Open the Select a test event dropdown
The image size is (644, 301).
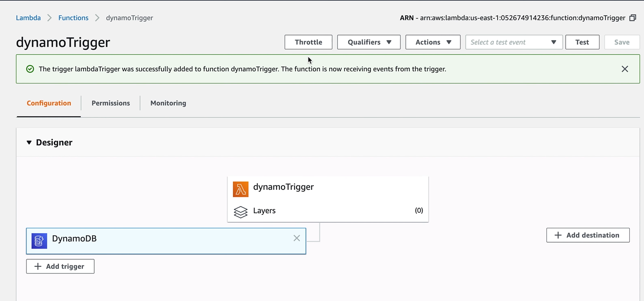pos(514,42)
